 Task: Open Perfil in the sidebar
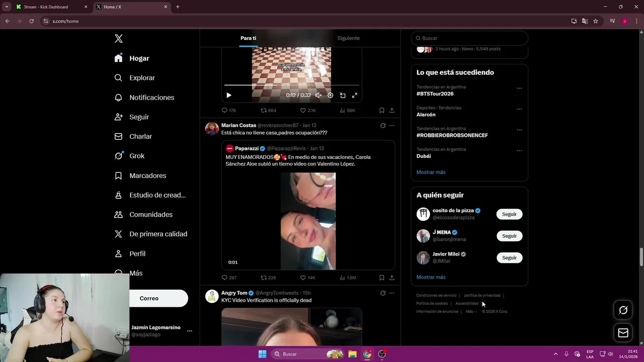point(130,253)
